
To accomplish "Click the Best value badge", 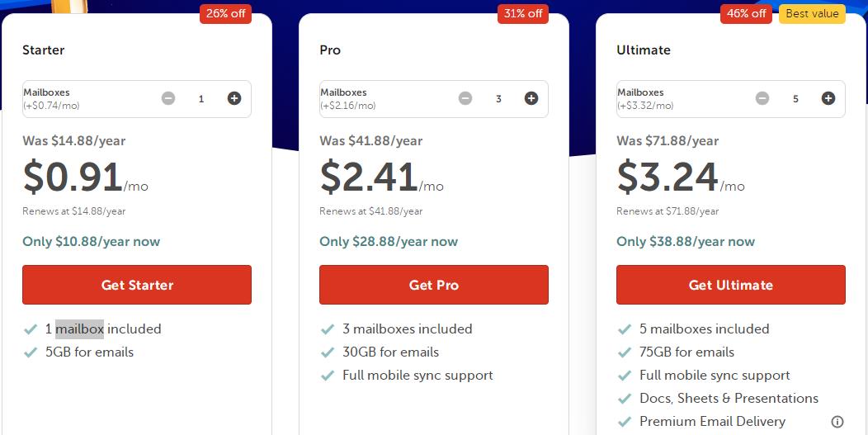I will tap(812, 14).
